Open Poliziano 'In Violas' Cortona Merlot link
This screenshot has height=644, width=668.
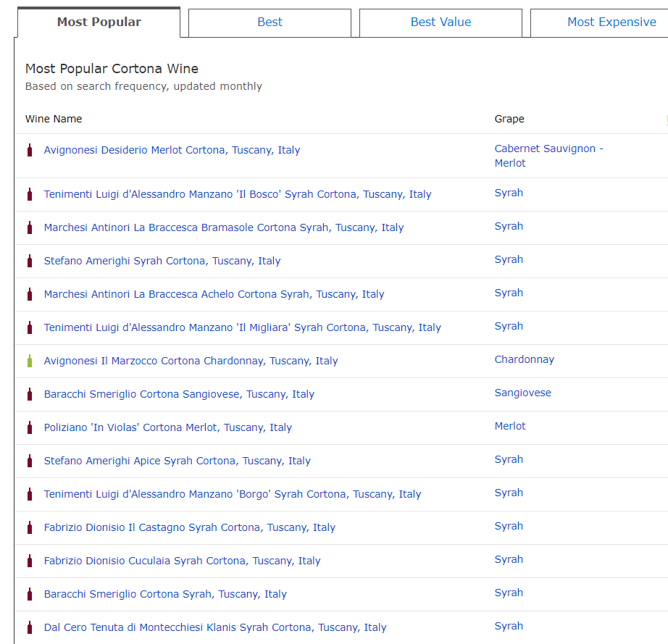(168, 427)
